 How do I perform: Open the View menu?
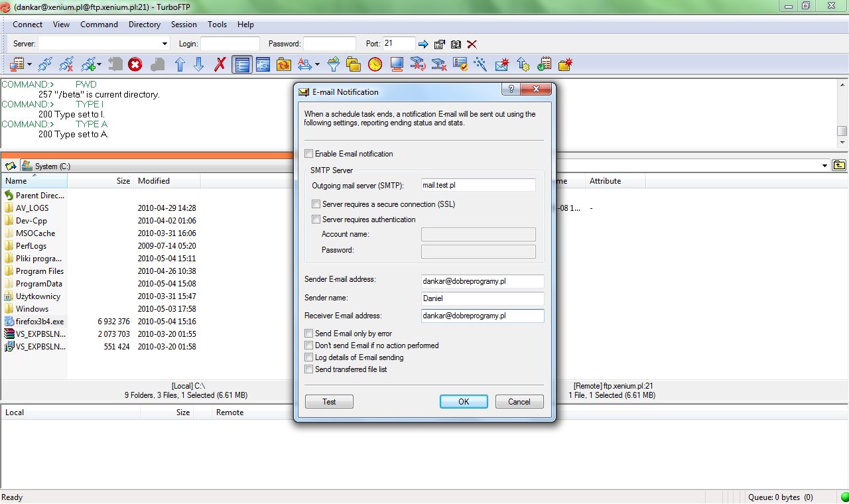(x=61, y=25)
